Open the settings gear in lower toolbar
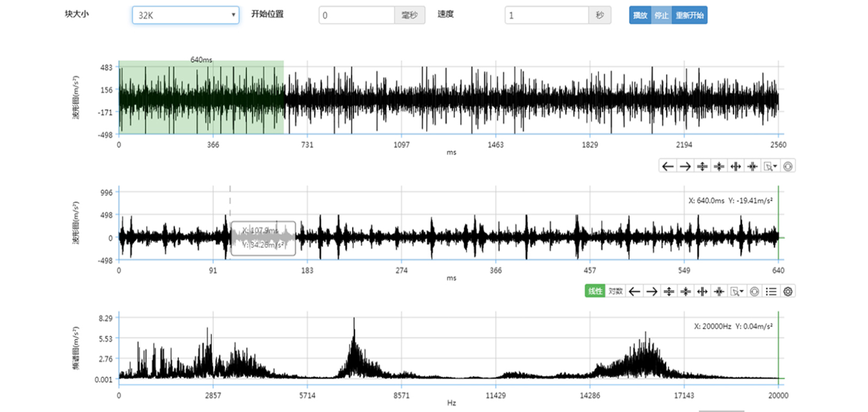The image size is (868, 412). point(787,291)
